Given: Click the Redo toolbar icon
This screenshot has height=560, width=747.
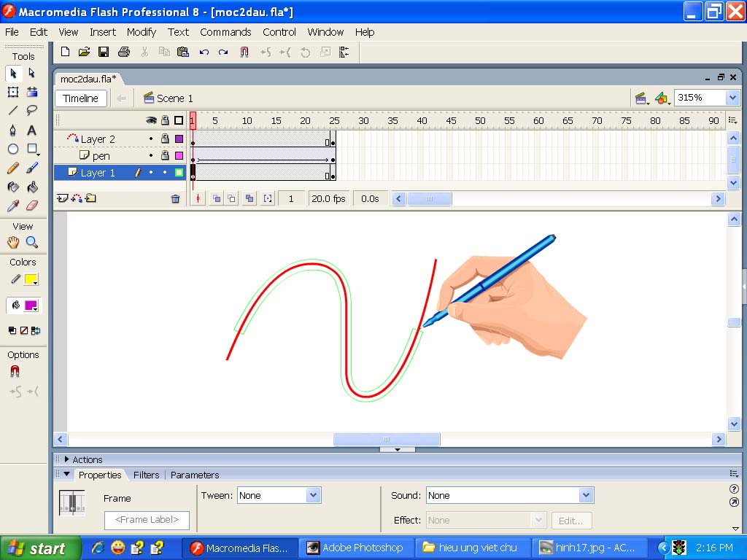Looking at the screenshot, I should coord(223,52).
